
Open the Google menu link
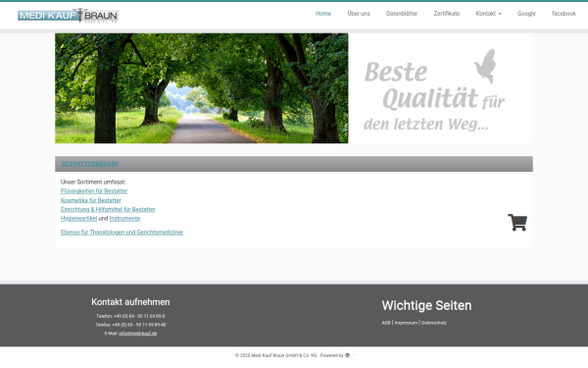(526, 14)
